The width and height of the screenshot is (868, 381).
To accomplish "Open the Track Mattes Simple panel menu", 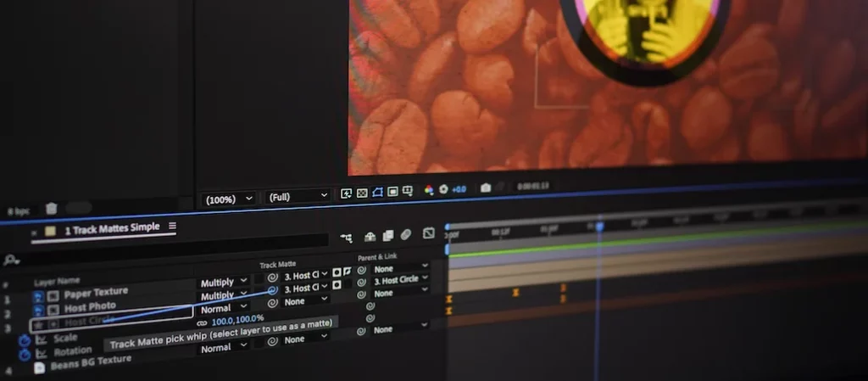I will pos(172,226).
